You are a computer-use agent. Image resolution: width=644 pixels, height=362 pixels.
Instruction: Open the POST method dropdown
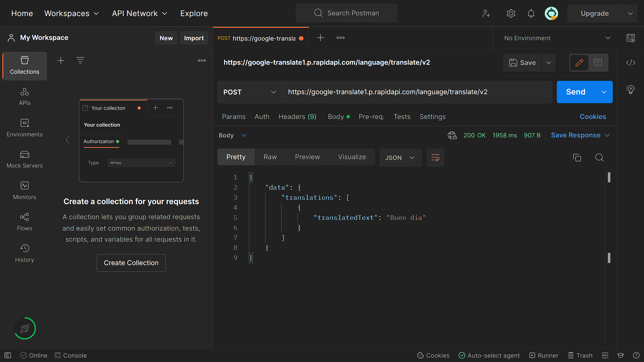[250, 92]
